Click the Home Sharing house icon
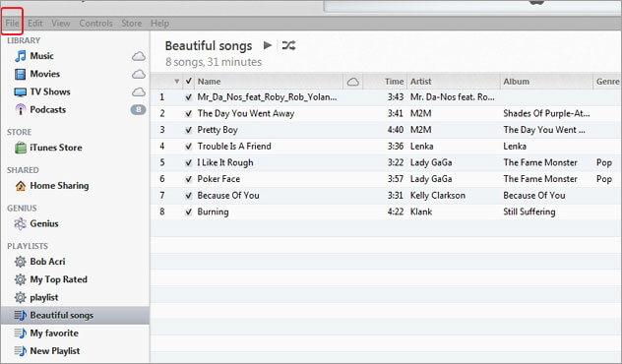 [x=21, y=186]
